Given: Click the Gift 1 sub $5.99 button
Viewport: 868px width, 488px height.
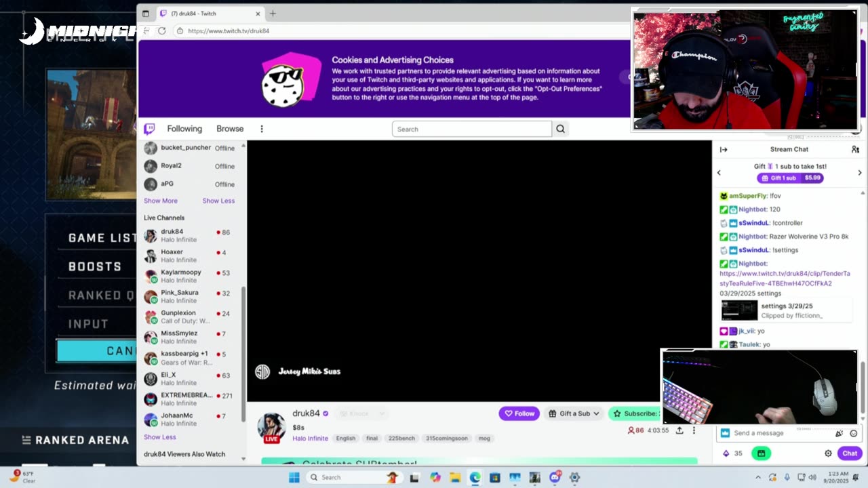Looking at the screenshot, I should point(790,178).
